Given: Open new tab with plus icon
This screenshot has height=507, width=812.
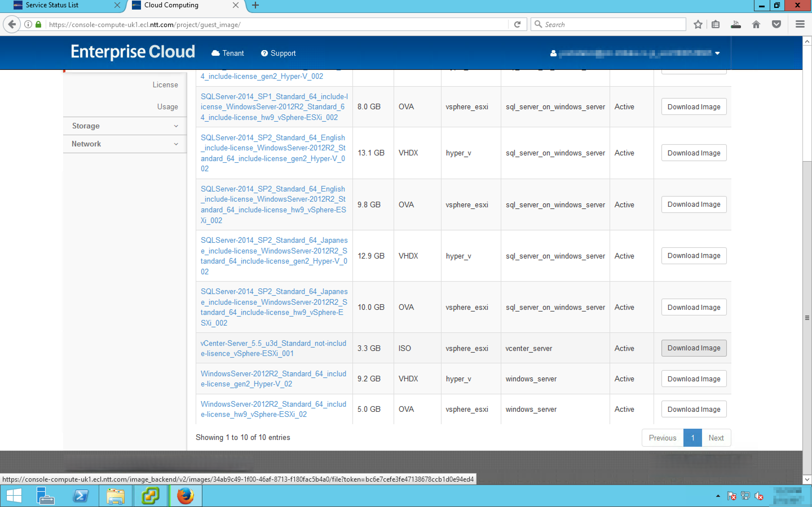Looking at the screenshot, I should pyautogui.click(x=255, y=5).
